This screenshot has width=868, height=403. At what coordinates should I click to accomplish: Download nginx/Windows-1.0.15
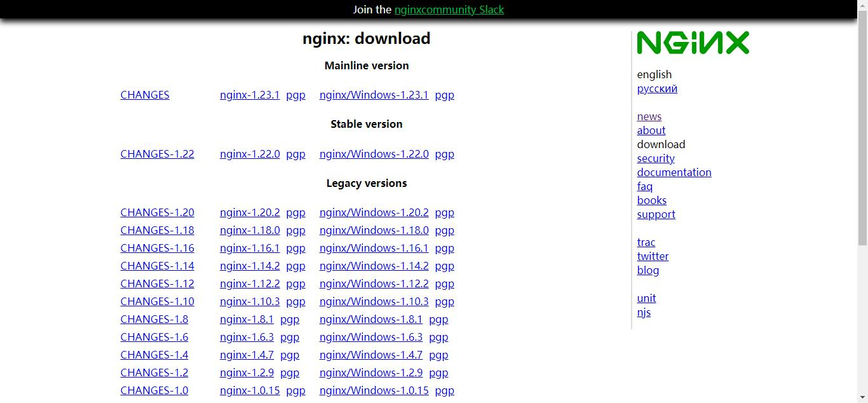pos(374,390)
